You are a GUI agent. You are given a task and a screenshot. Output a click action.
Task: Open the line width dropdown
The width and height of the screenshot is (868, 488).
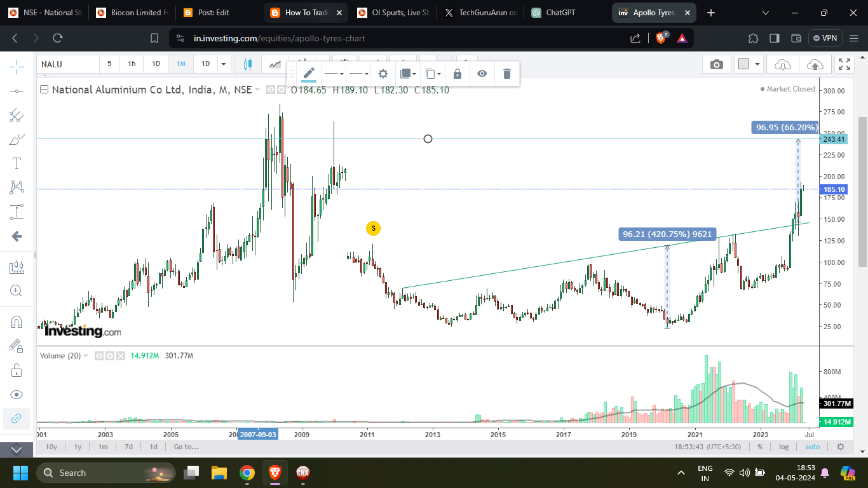pyautogui.click(x=358, y=74)
